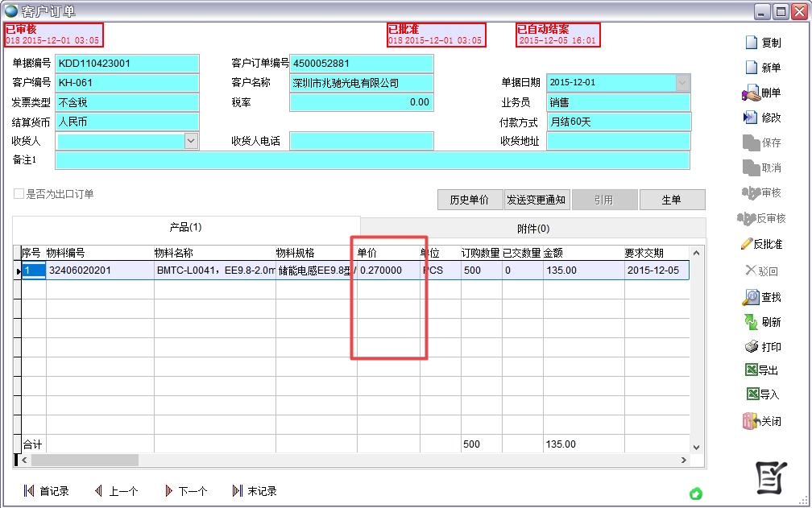
Task: Switch to the 附件(0) tab
Action: tap(532, 228)
